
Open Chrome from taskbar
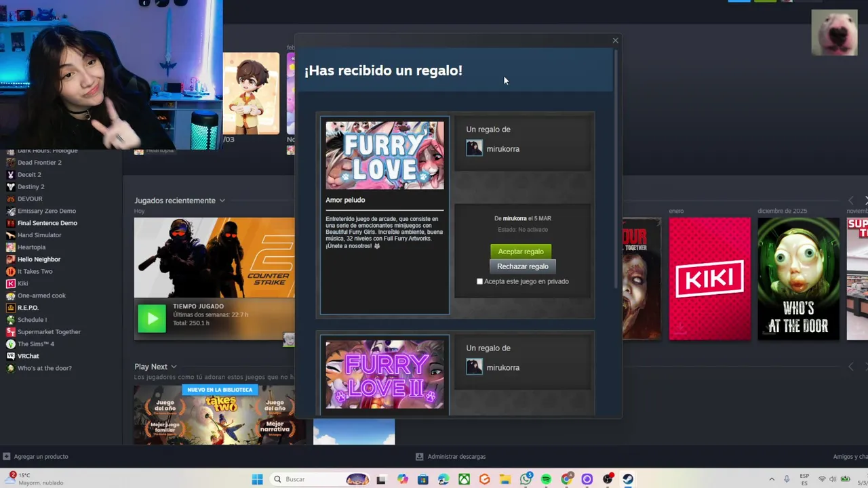(x=567, y=479)
